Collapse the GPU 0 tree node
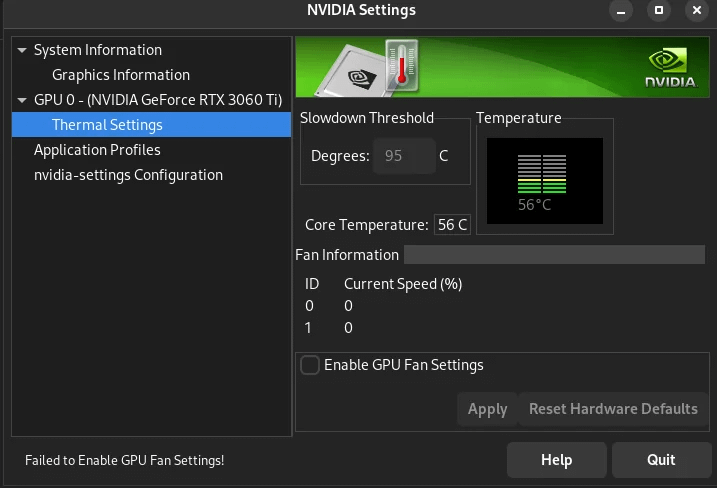The width and height of the screenshot is (717, 488). (22, 100)
